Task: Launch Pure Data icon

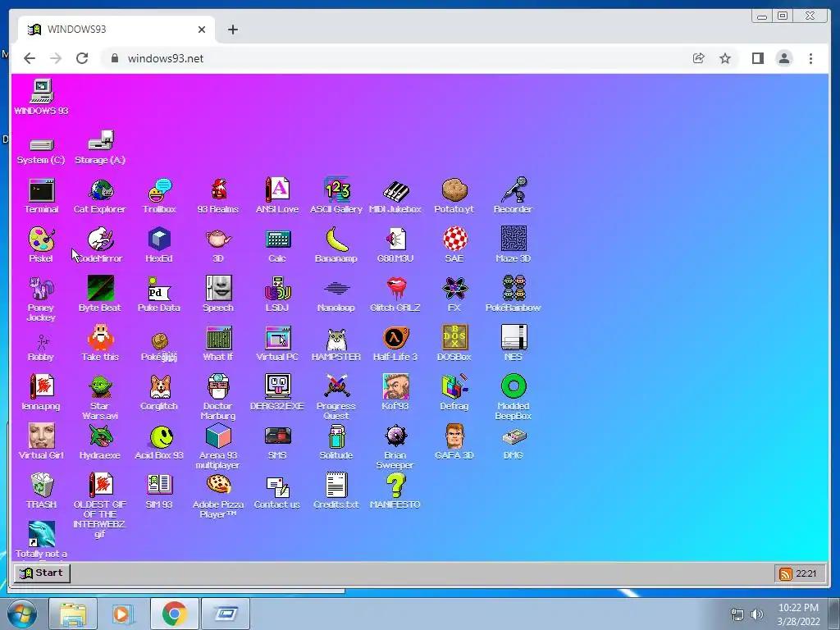Action: click(159, 294)
